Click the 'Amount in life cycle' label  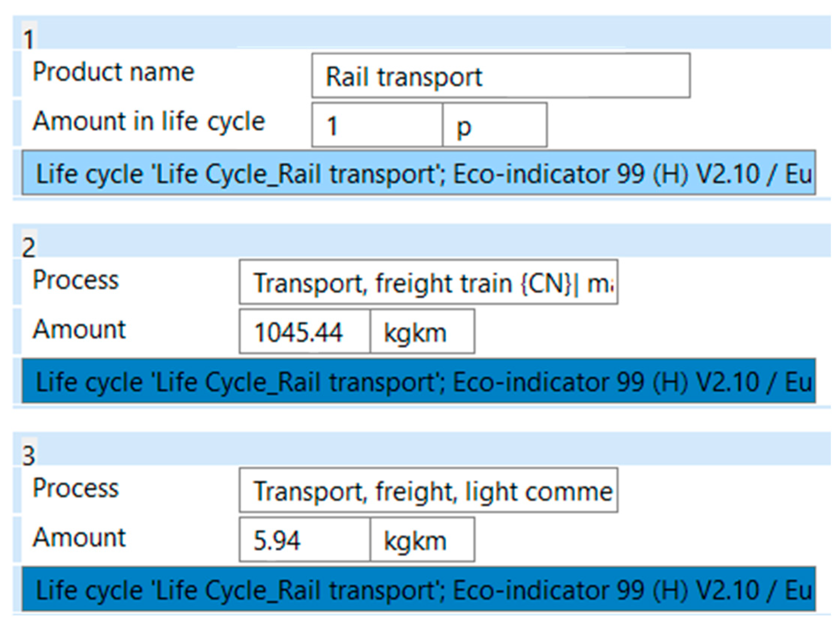click(149, 122)
